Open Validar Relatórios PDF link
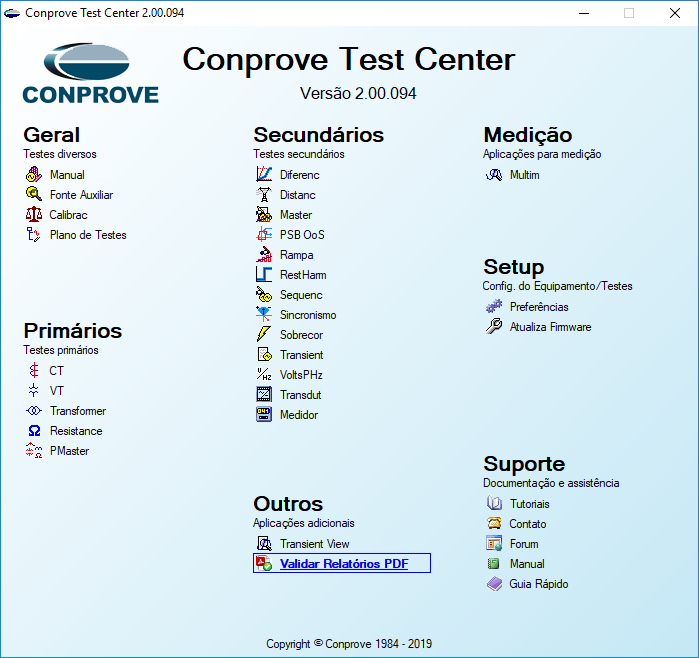Image resolution: width=699 pixels, height=658 pixels. pyautogui.click(x=344, y=563)
